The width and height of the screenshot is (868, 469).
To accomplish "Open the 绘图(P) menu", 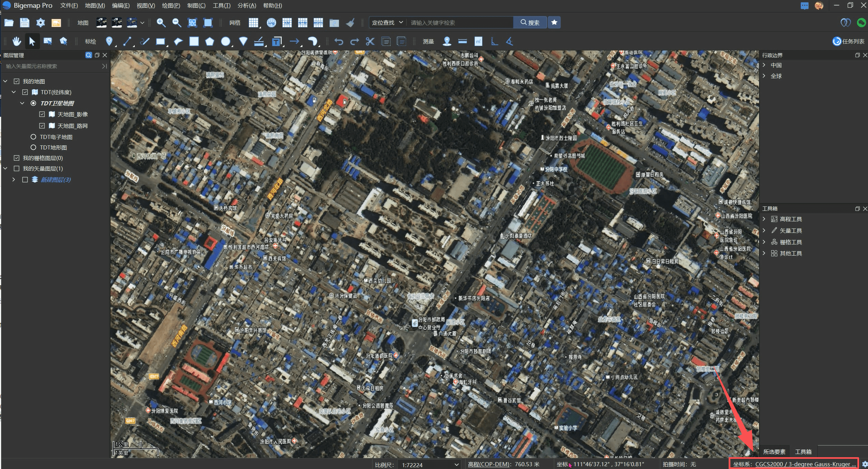I will click(x=171, y=6).
